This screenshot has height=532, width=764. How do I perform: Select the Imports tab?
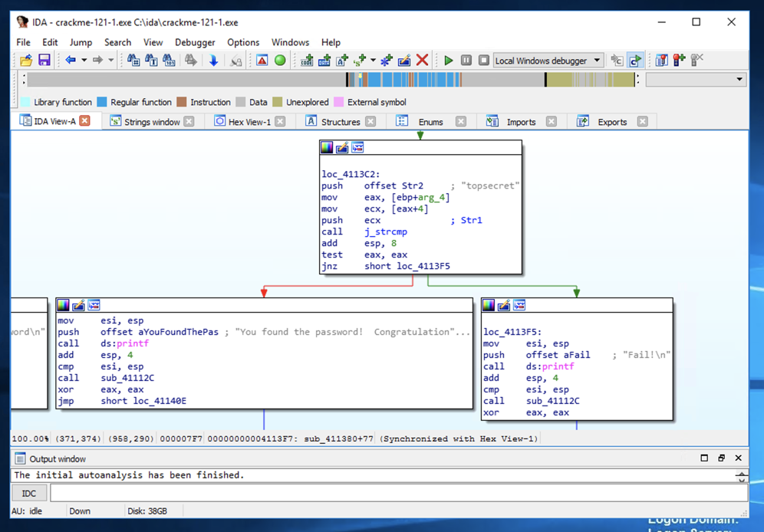point(521,122)
